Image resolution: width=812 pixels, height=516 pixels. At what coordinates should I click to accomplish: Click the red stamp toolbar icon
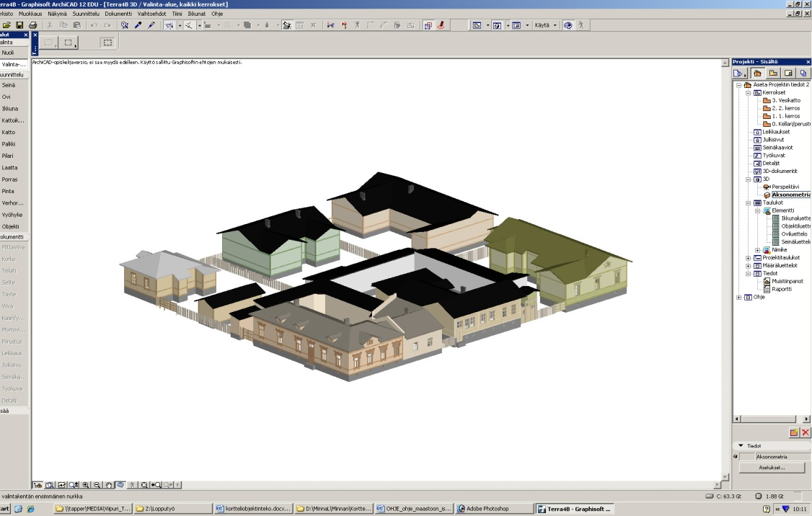coord(441,25)
